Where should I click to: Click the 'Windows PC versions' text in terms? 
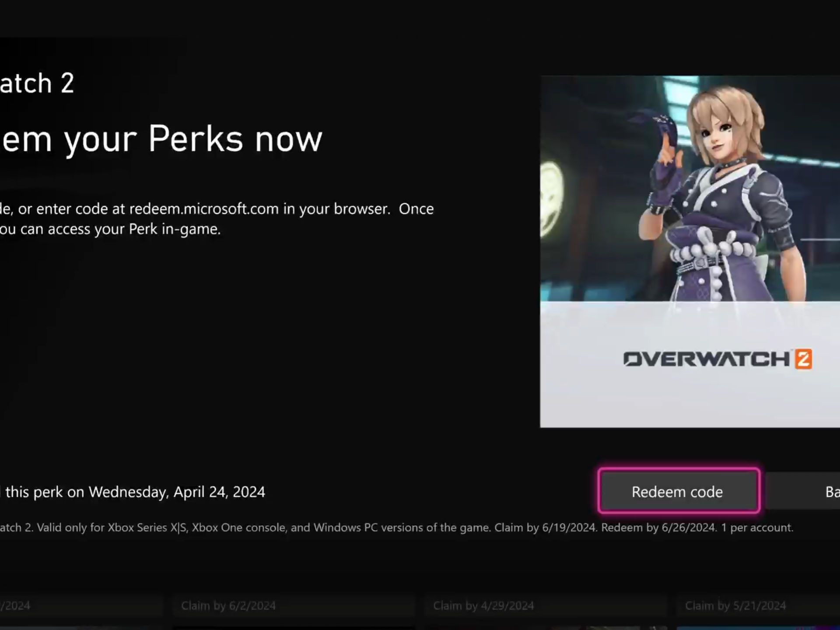(x=368, y=528)
